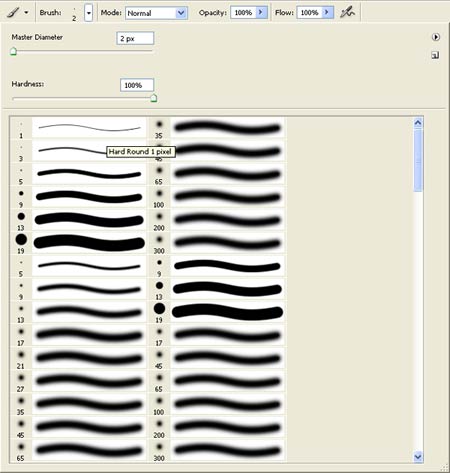Select the soft 45 brush in the left column
The width and height of the screenshot is (450, 473).
[x=79, y=427]
